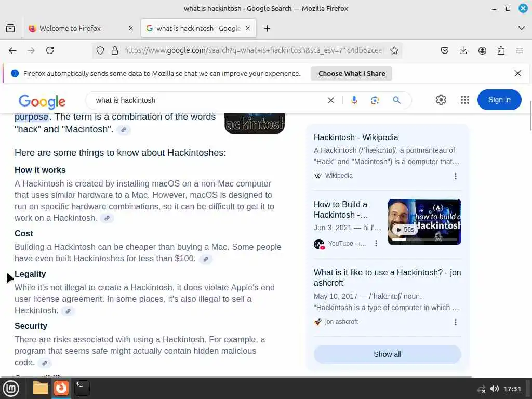The image size is (532, 399).
Task: Reload the current page
Action: (x=50, y=50)
